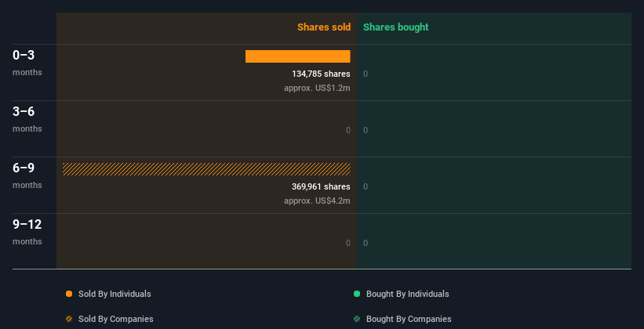Screen dimensions: 644x329
Task: Click the solid orange 0–3 months sold bar
Action: [298, 56]
